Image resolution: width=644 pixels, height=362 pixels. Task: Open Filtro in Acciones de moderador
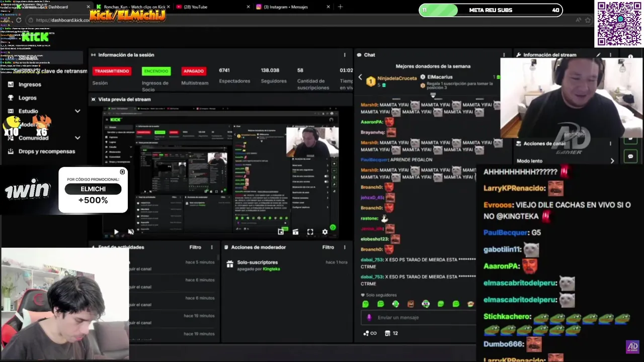[x=328, y=247]
